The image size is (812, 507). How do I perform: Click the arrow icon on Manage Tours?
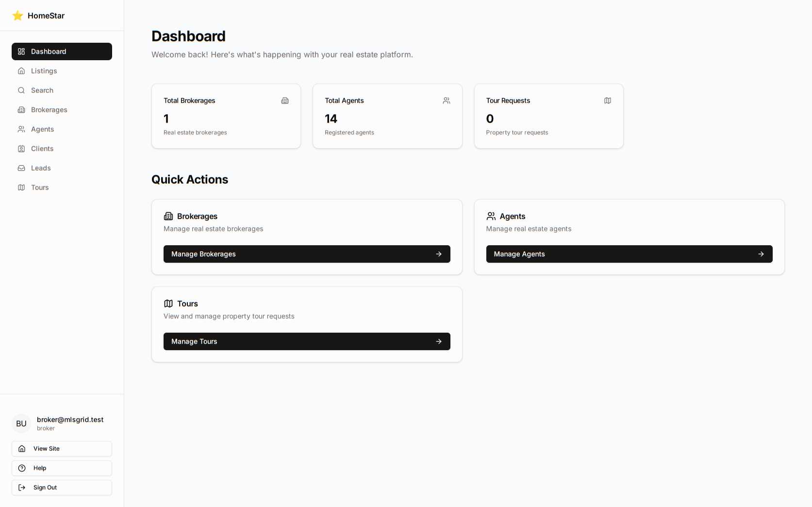[x=439, y=341]
